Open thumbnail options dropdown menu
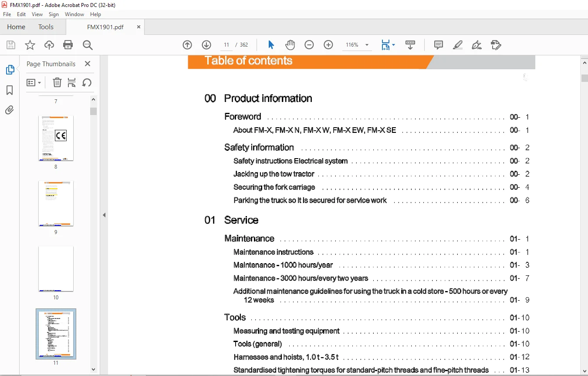 [x=34, y=82]
